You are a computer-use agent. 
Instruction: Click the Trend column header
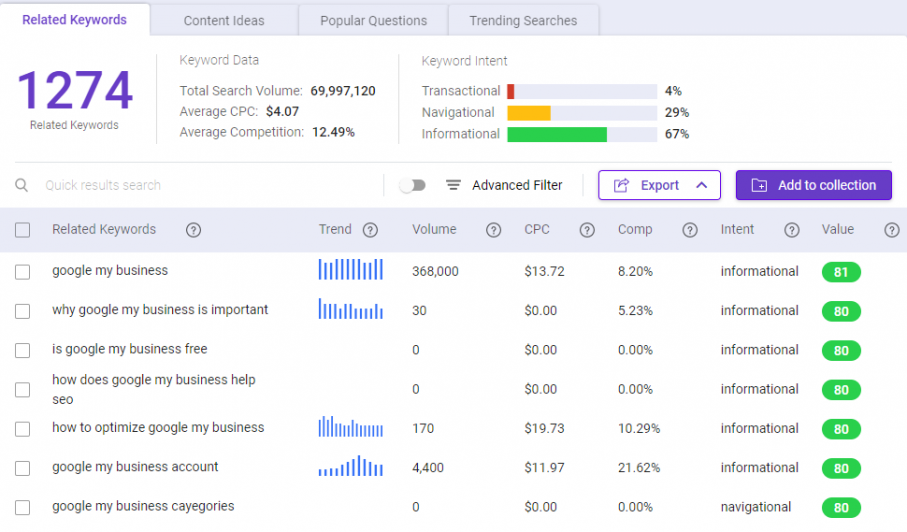pos(335,230)
